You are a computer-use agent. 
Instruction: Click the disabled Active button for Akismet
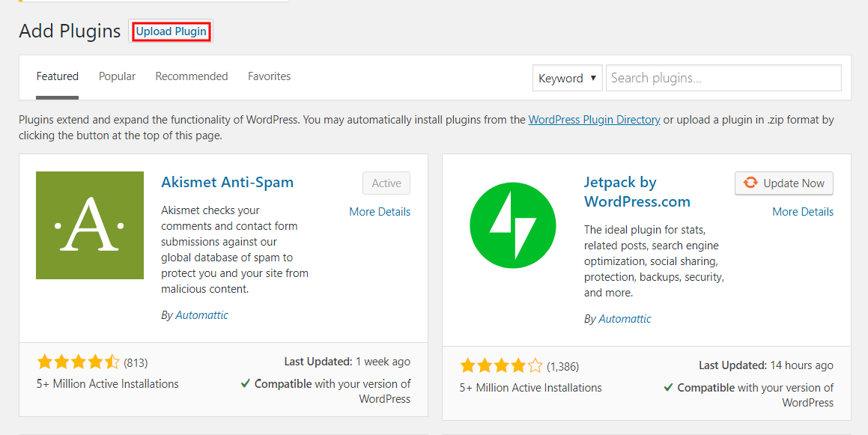386,183
